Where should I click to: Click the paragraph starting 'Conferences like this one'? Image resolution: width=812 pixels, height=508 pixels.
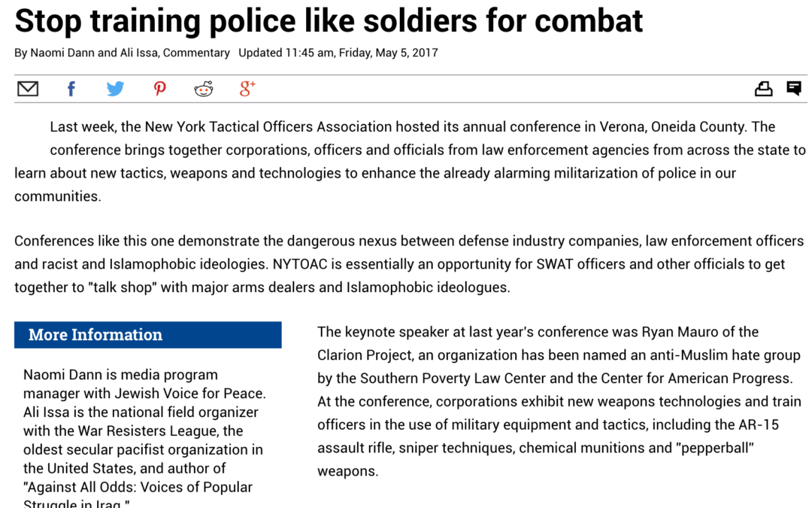(409, 264)
